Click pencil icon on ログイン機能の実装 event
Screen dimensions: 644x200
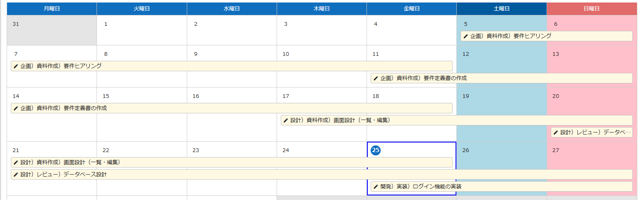tap(376, 187)
